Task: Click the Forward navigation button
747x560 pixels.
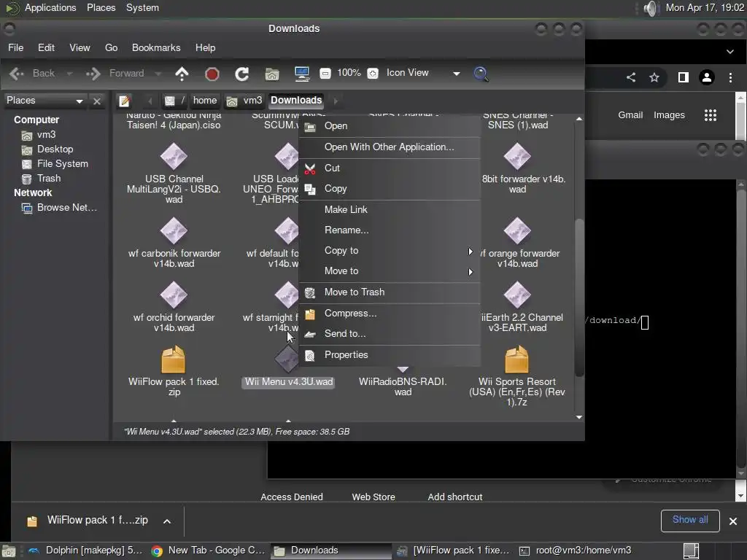Action: 115,74
